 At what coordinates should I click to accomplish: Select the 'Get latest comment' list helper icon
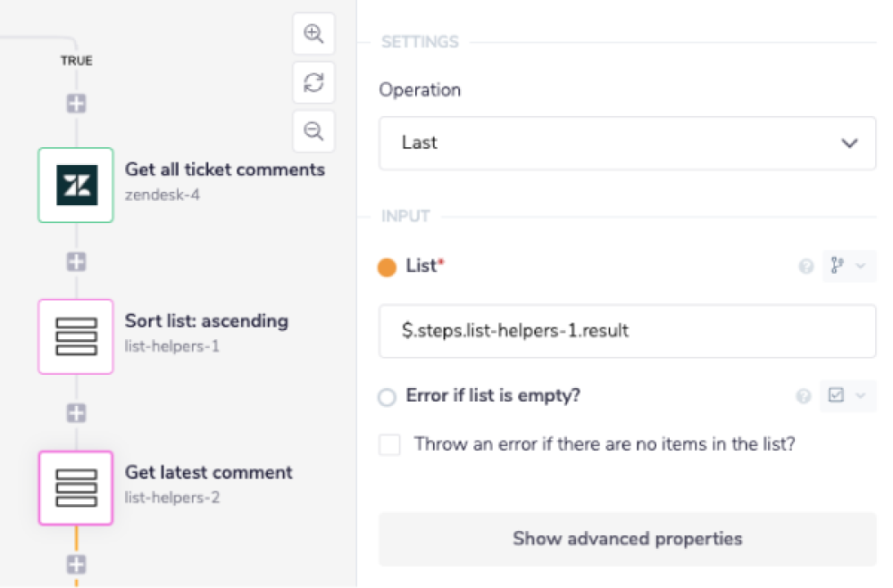(x=75, y=488)
